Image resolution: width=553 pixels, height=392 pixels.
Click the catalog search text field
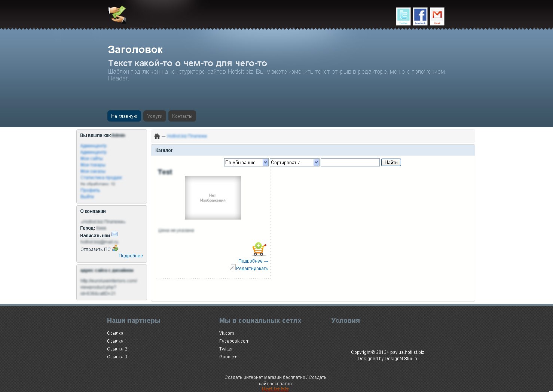pos(350,162)
